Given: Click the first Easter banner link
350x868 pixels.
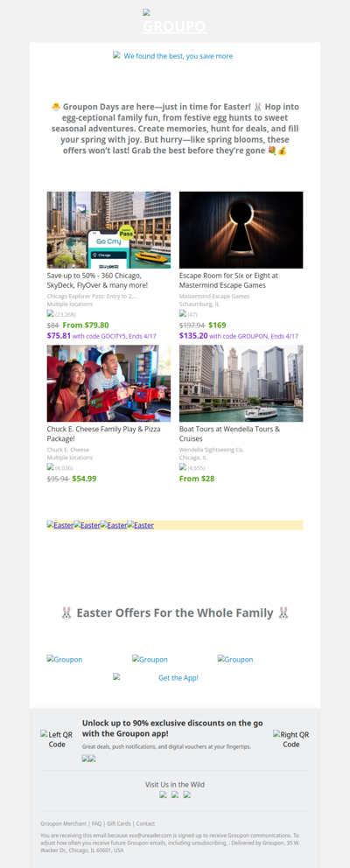Looking at the screenshot, I should (60, 525).
